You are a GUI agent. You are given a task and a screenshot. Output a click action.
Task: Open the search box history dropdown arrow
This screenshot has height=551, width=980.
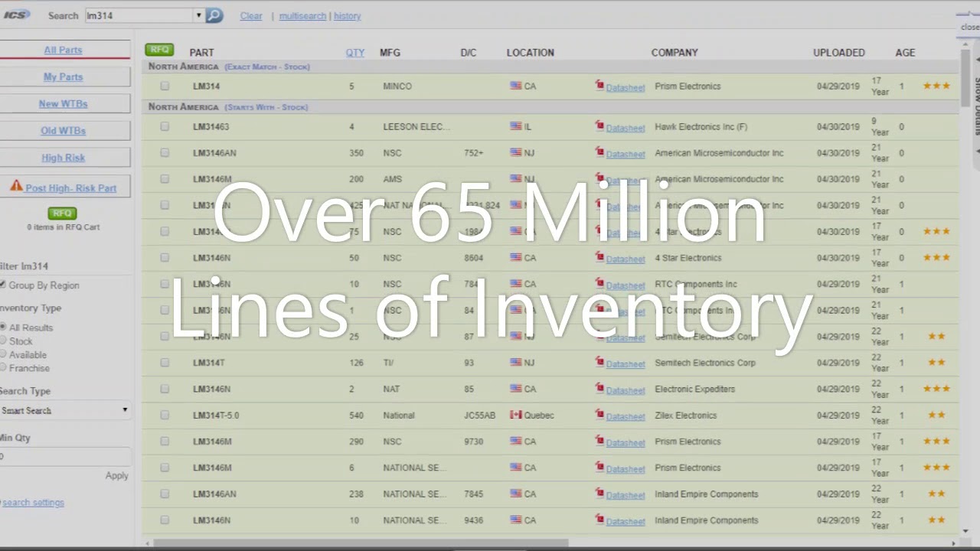pyautogui.click(x=198, y=15)
